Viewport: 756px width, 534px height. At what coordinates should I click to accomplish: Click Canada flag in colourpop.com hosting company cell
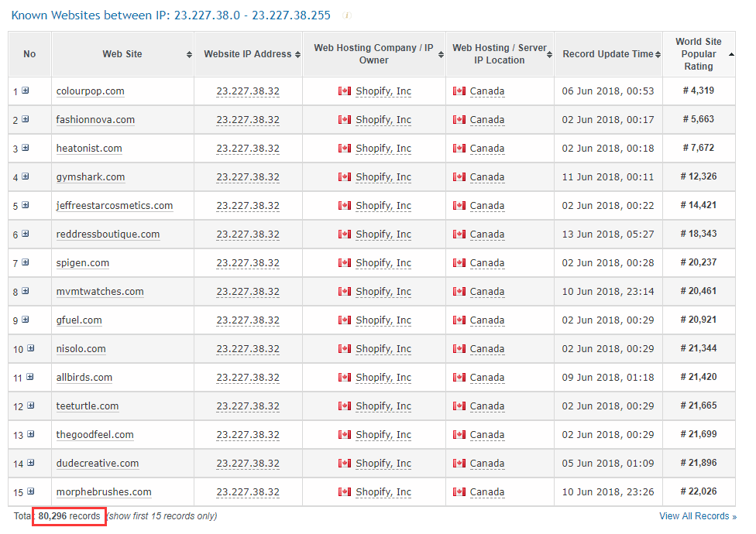click(x=344, y=91)
